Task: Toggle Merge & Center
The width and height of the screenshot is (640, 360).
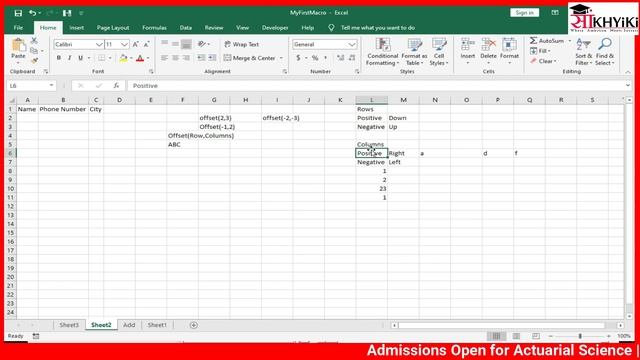Action: tap(250, 58)
